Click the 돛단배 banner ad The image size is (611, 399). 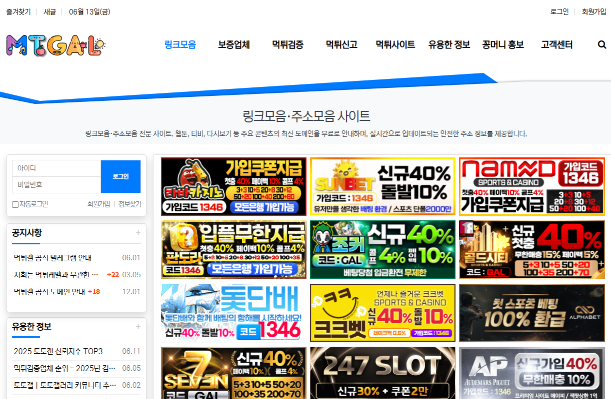click(234, 313)
